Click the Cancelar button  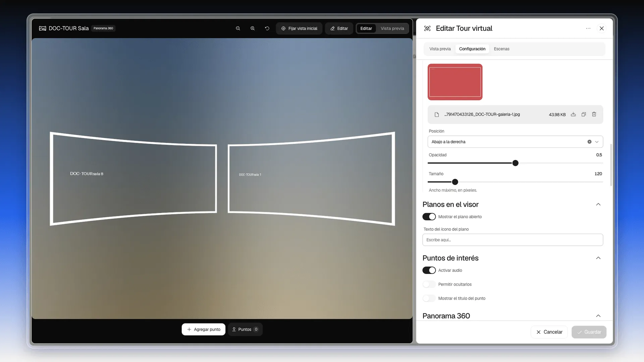coord(549,332)
